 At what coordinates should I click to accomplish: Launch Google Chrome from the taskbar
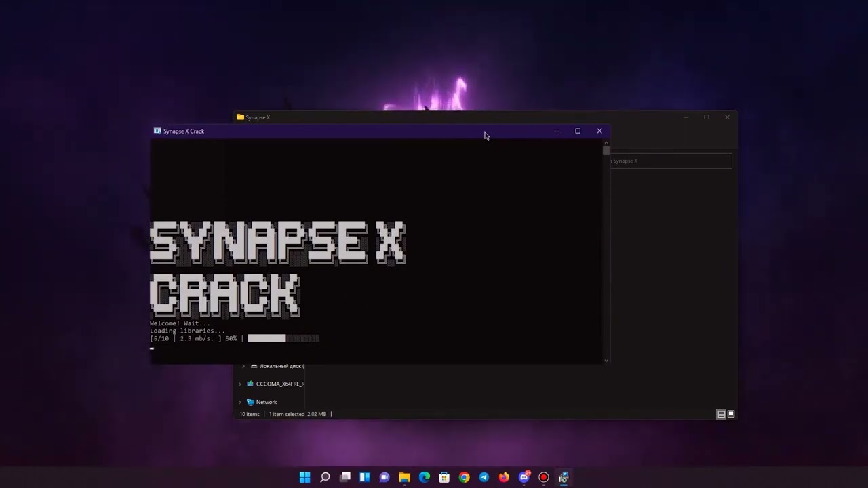point(464,477)
